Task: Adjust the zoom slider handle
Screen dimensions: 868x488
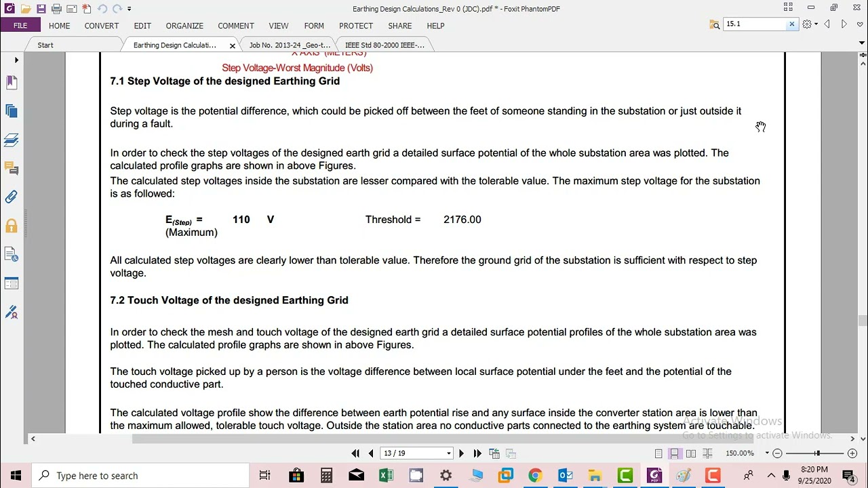Action: coord(818,453)
